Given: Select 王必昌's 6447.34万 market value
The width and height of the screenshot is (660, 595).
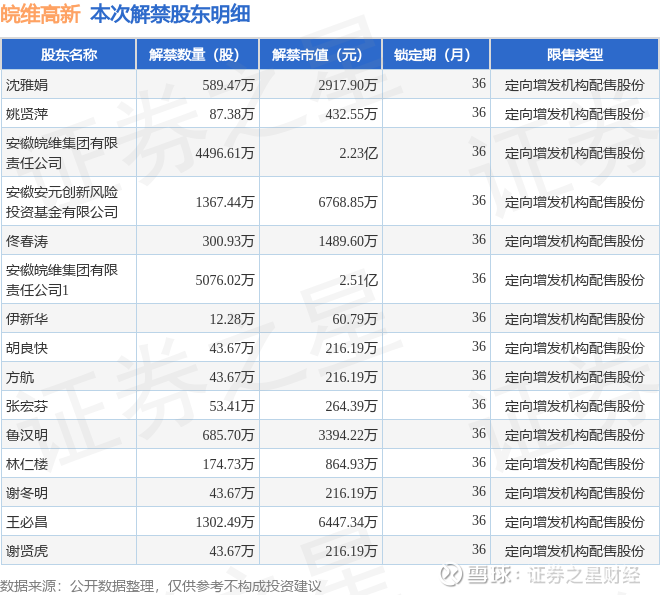Looking at the screenshot, I should pos(348,522).
